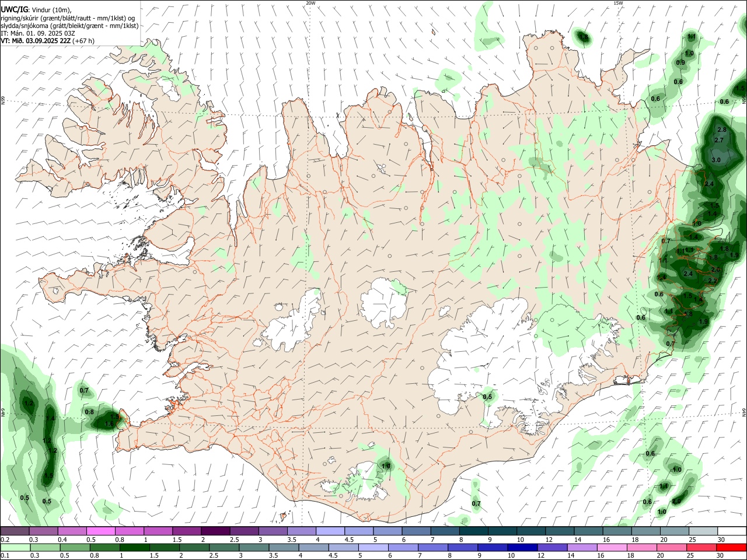
Task: Select the purple rain swatch between 12 and 14
Action: click(551, 548)
